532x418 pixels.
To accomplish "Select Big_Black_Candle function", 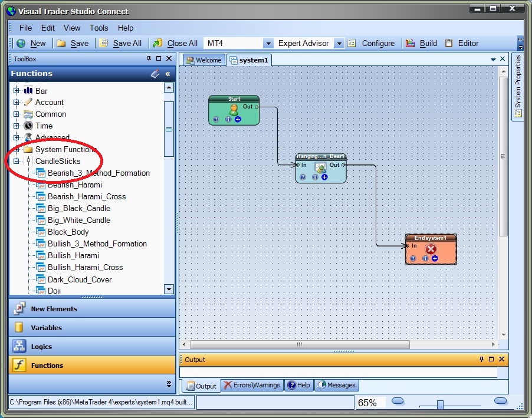I will pos(79,208).
